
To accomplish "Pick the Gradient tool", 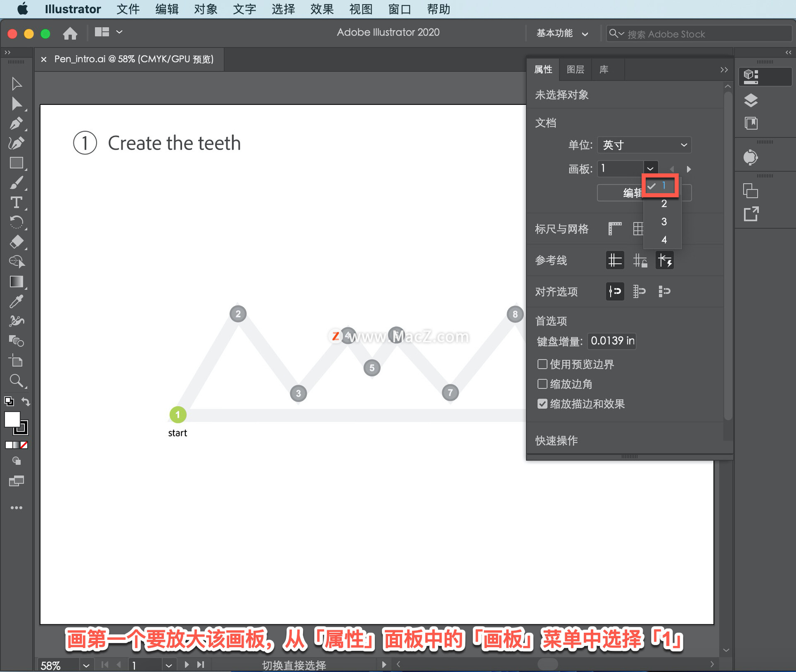I will coord(16,282).
